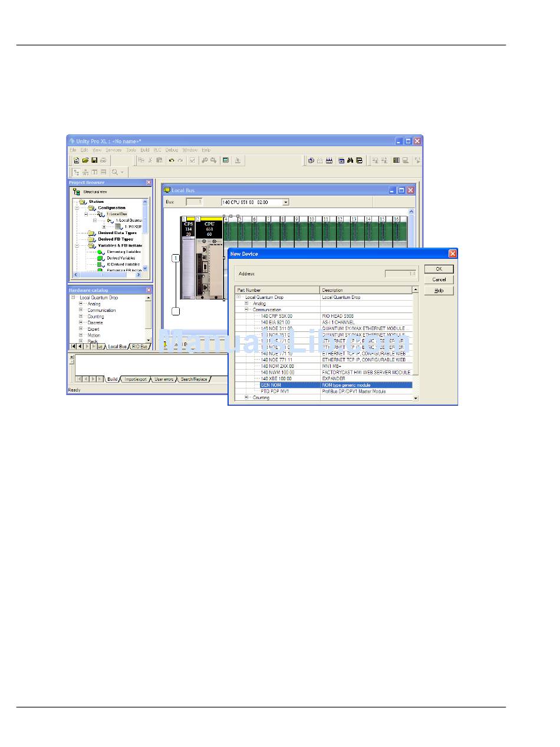Expand Discrete in Hardware catalog

pos(81,323)
